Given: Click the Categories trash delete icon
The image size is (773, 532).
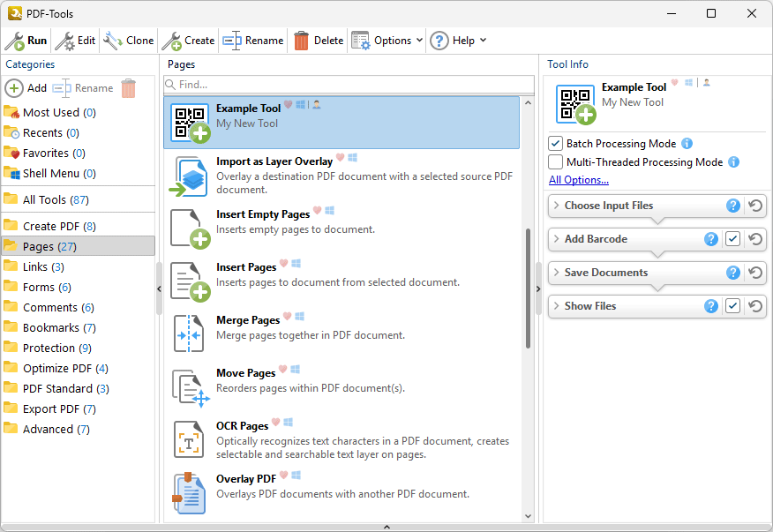Looking at the screenshot, I should [x=128, y=88].
